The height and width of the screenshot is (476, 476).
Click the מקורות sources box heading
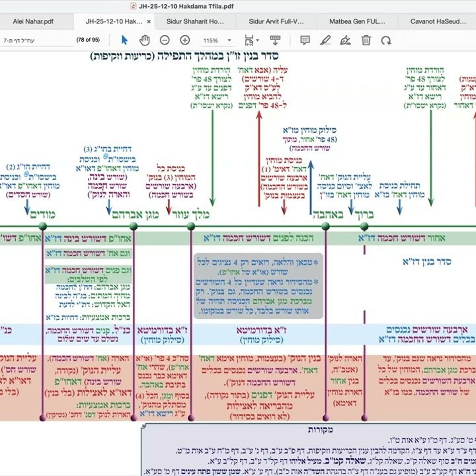pos(320,430)
